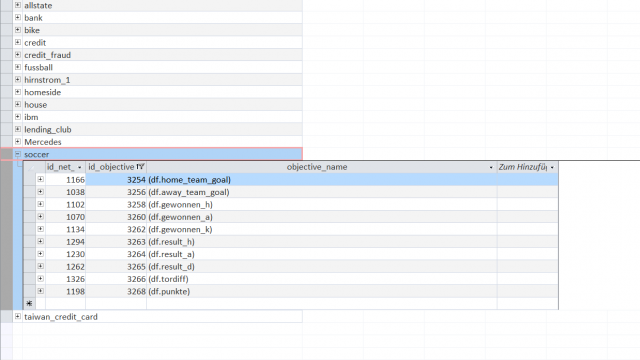Image resolution: width=640 pixels, height=360 pixels.
Task: Expand the row with id_net 1166
Action: (x=40, y=179)
